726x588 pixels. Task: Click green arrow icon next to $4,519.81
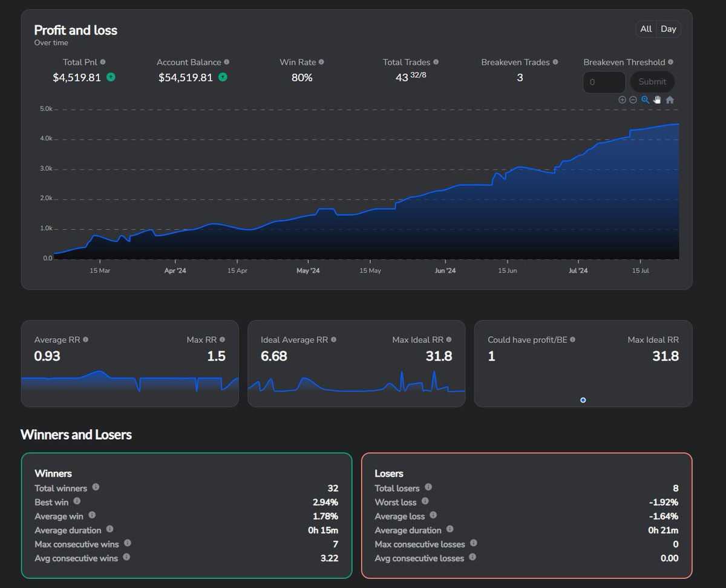point(111,77)
